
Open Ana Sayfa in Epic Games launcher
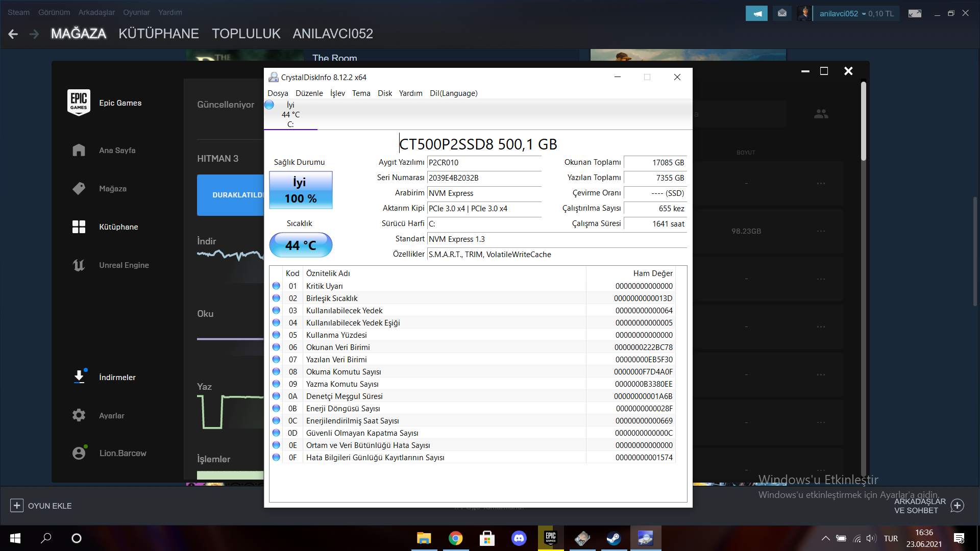point(117,151)
